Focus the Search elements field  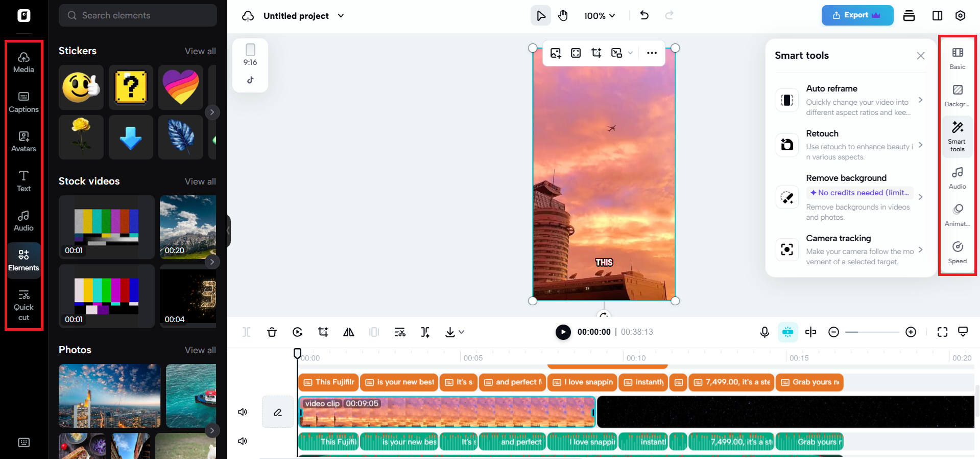tap(138, 15)
